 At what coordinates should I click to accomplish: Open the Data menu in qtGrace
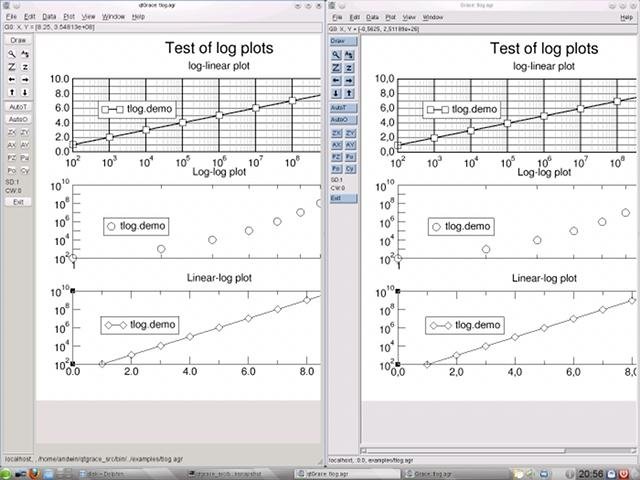click(49, 17)
